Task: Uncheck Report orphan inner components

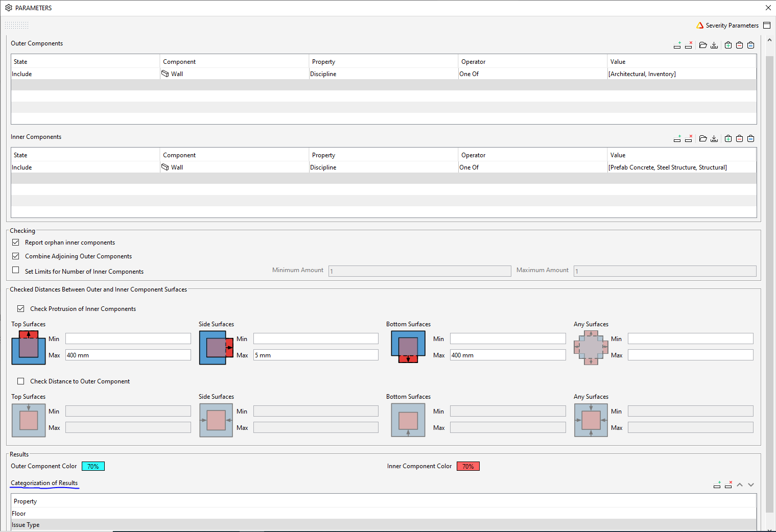Action: pos(16,243)
